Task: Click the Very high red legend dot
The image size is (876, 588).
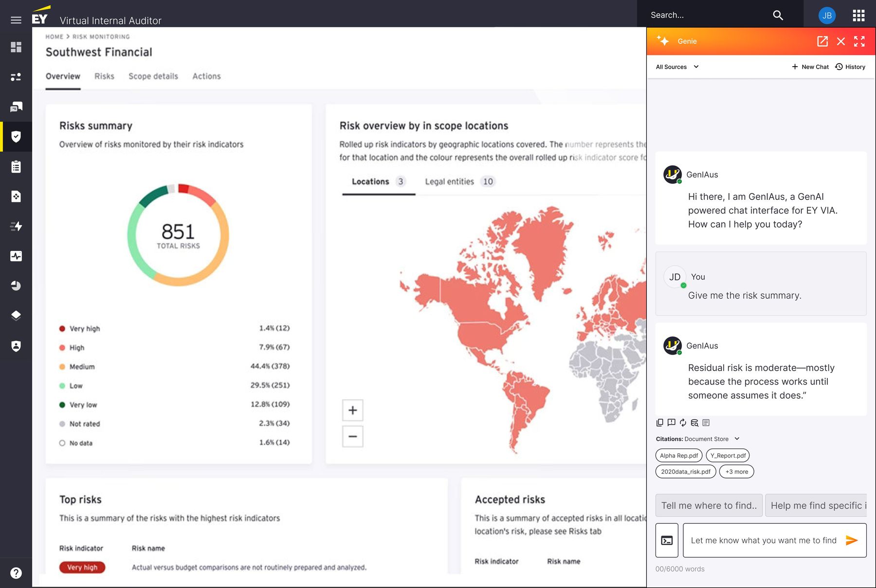Action: (62, 329)
